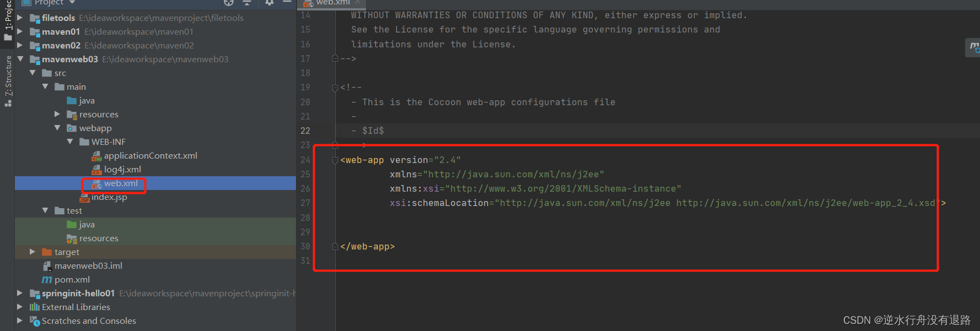Collapse the main folder

[45, 86]
